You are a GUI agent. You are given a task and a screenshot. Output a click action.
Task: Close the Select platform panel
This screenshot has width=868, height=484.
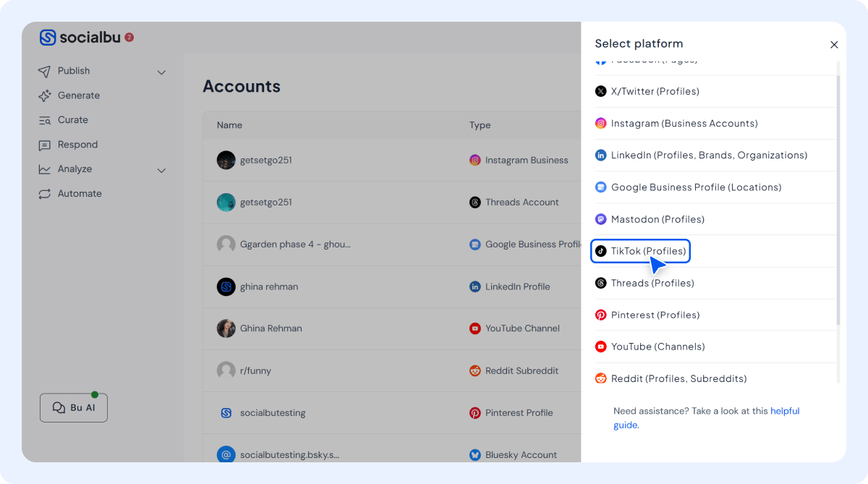834,45
